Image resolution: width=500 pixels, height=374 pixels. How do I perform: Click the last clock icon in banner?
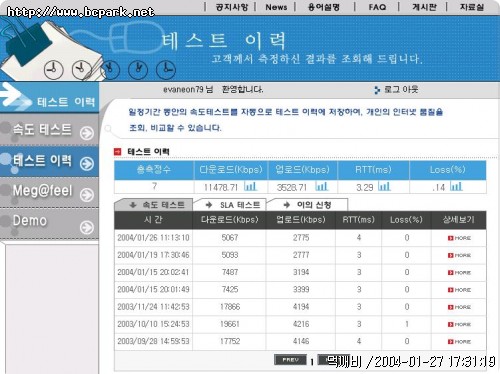tap(166, 70)
